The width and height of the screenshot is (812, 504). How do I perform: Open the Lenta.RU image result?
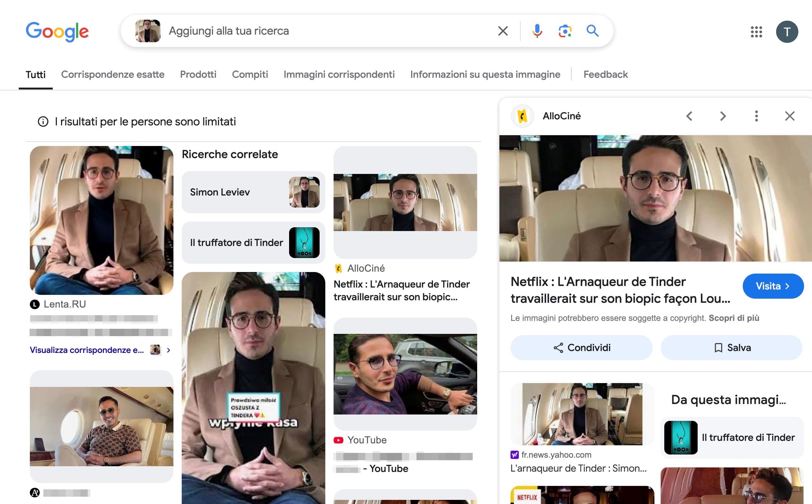tap(101, 220)
